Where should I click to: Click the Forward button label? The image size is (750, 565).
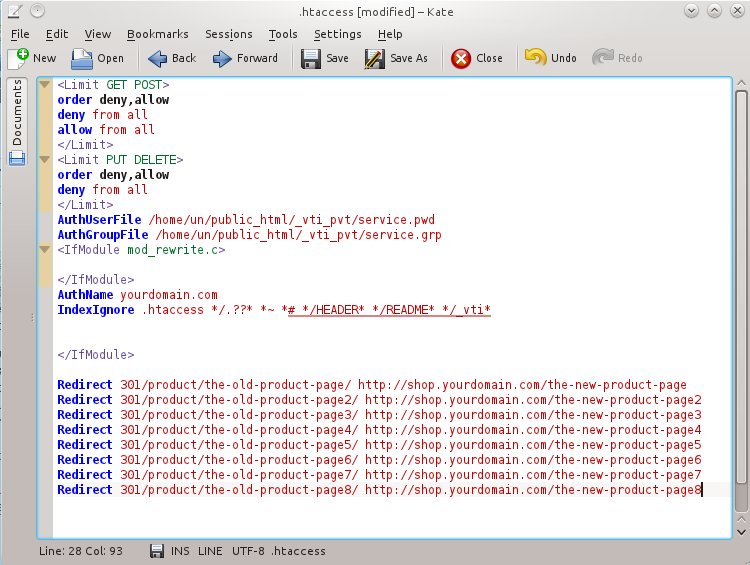[257, 58]
